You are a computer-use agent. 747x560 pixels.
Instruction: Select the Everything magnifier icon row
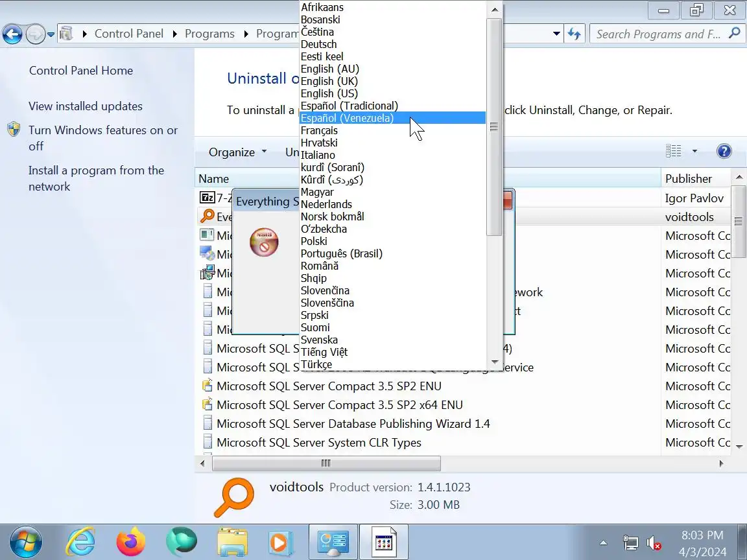[x=207, y=216]
